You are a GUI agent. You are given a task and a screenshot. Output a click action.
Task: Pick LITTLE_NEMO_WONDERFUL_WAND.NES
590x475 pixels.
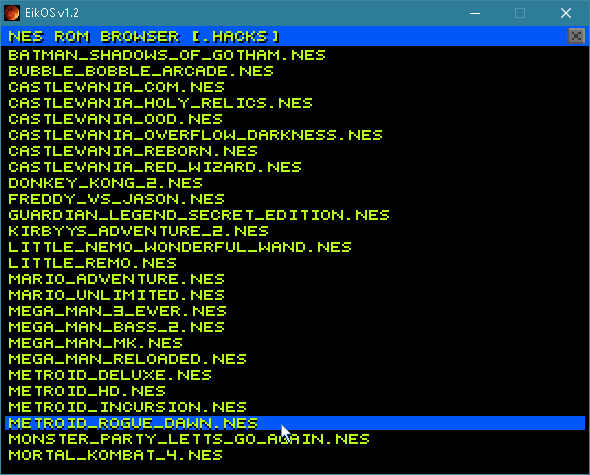pyautogui.click(x=180, y=247)
